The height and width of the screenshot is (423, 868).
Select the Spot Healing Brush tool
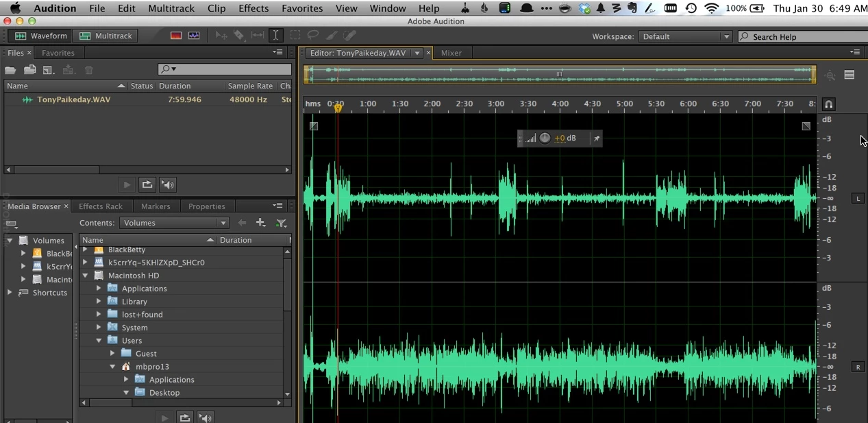(x=349, y=36)
